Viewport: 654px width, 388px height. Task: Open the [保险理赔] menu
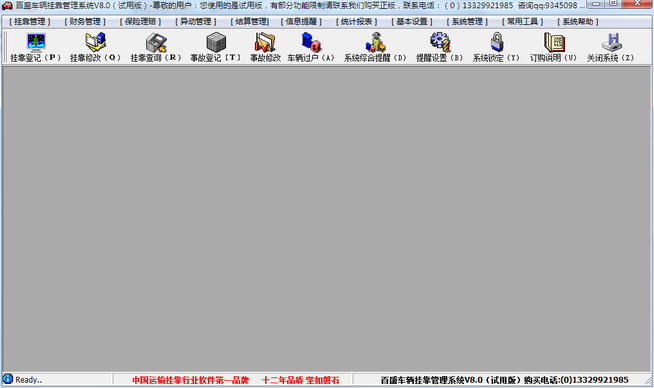pos(140,22)
